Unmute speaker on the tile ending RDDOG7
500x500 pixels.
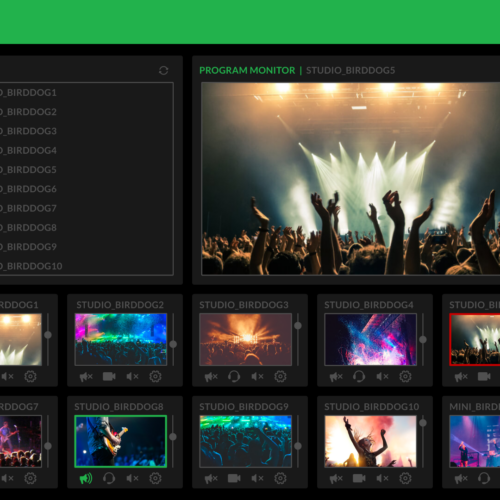(7, 478)
